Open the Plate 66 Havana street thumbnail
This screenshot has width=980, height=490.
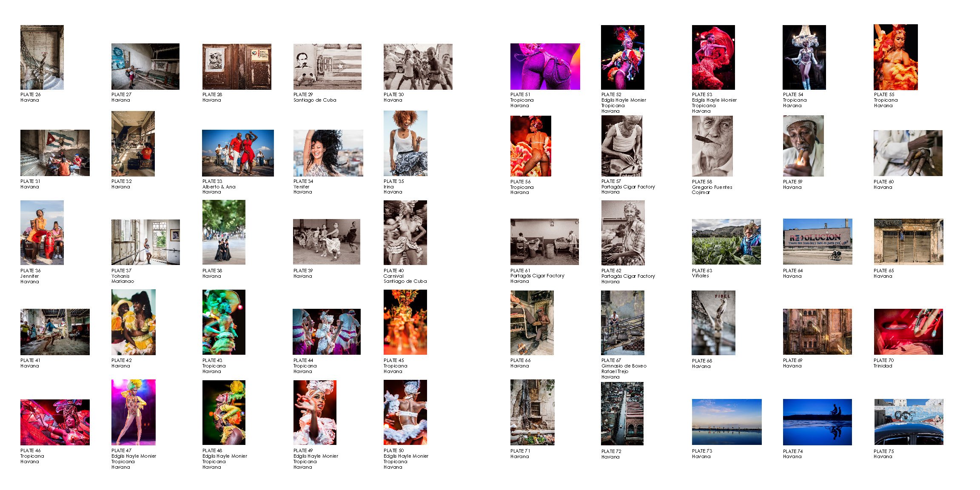pyautogui.click(x=532, y=323)
